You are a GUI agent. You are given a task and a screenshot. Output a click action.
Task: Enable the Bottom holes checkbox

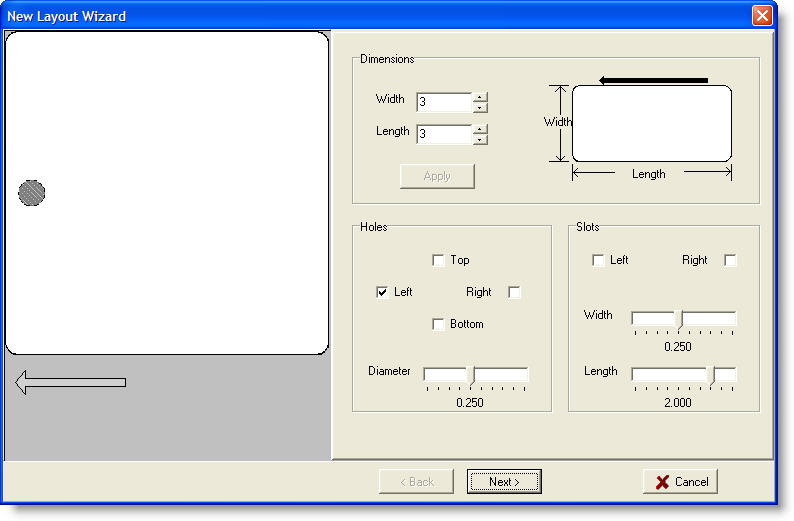click(438, 324)
